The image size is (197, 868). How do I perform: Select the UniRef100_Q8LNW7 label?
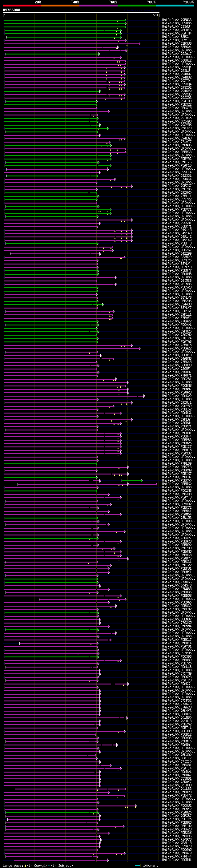pos(177,619)
